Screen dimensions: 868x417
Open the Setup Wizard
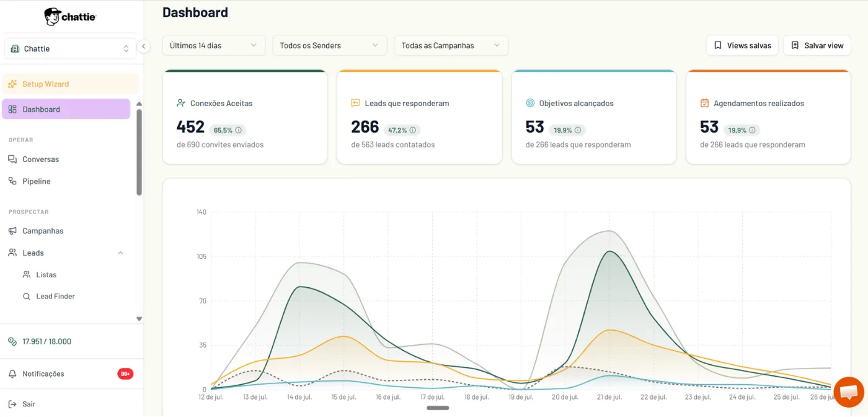click(x=71, y=84)
